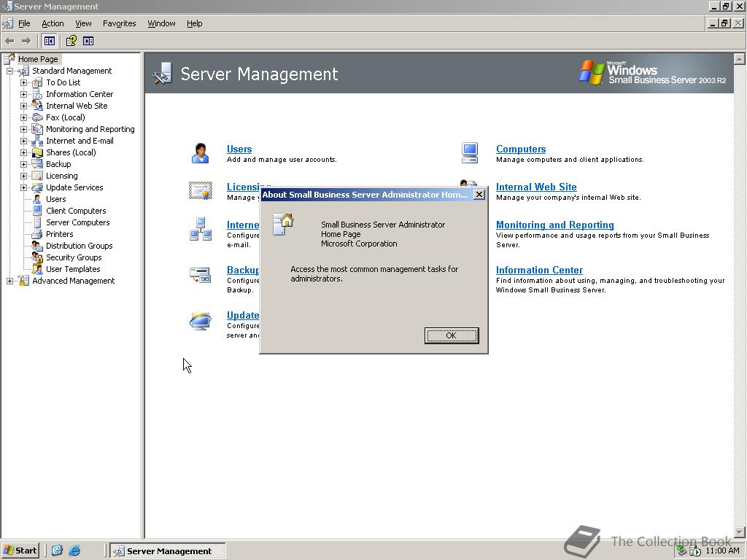Open the Internal Web Site home page link
This screenshot has height=560, width=747.
point(536,187)
